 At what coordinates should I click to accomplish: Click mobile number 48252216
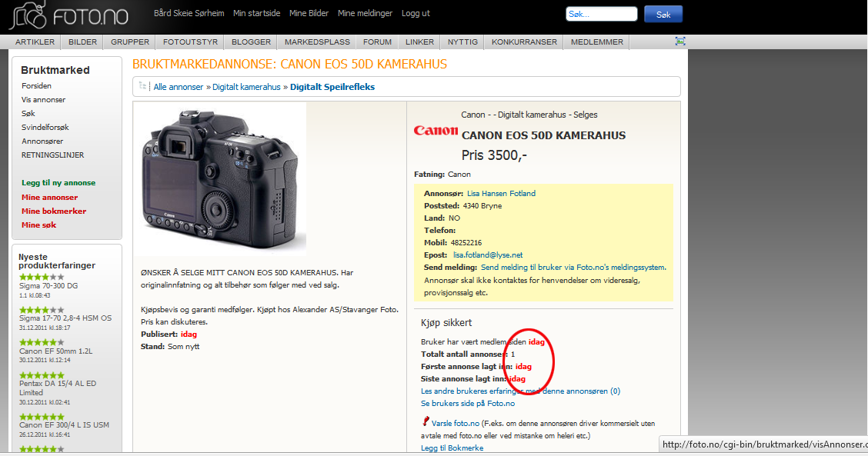tap(466, 242)
